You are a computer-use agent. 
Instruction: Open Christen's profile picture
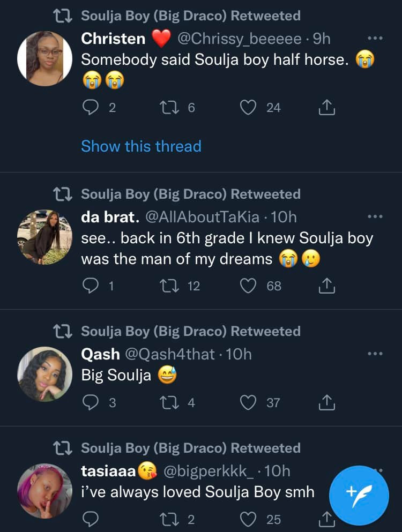coord(44,58)
